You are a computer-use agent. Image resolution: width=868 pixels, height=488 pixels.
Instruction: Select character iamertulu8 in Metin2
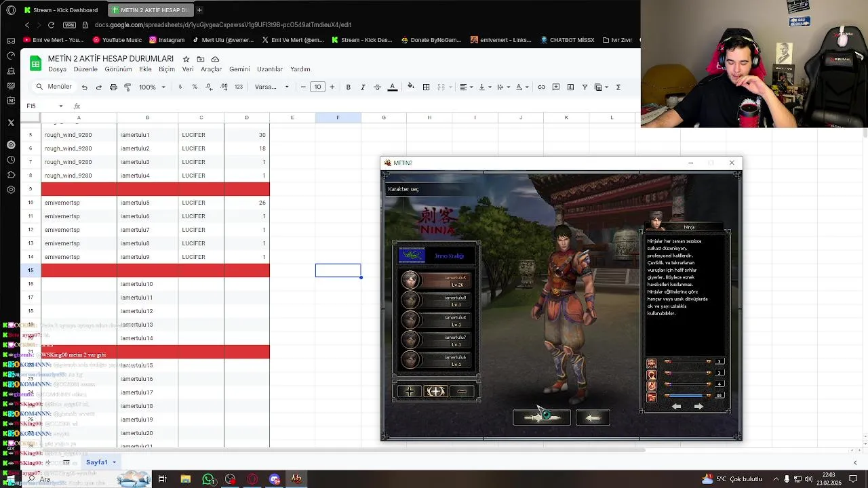tap(437, 320)
